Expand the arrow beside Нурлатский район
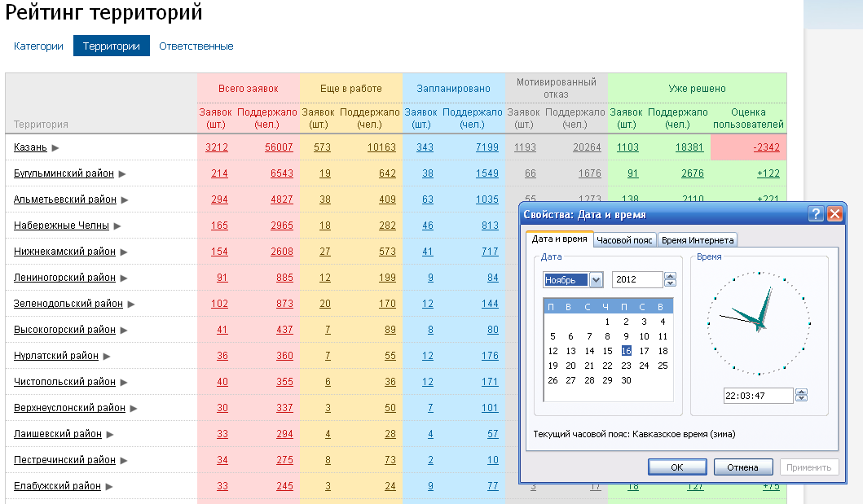Image resolution: width=863 pixels, height=504 pixels. tap(107, 356)
